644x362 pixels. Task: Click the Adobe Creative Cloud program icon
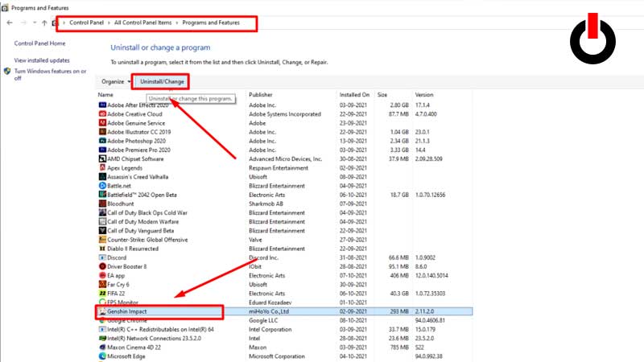(102, 114)
